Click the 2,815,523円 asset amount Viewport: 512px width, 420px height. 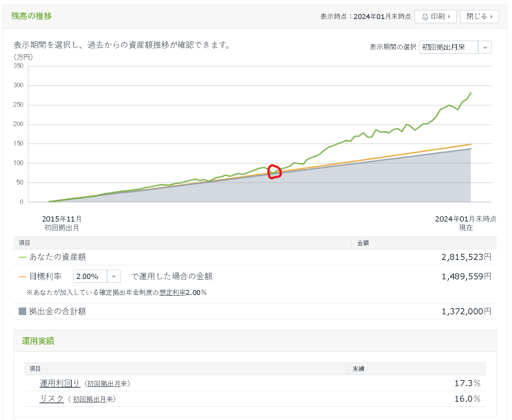466,257
